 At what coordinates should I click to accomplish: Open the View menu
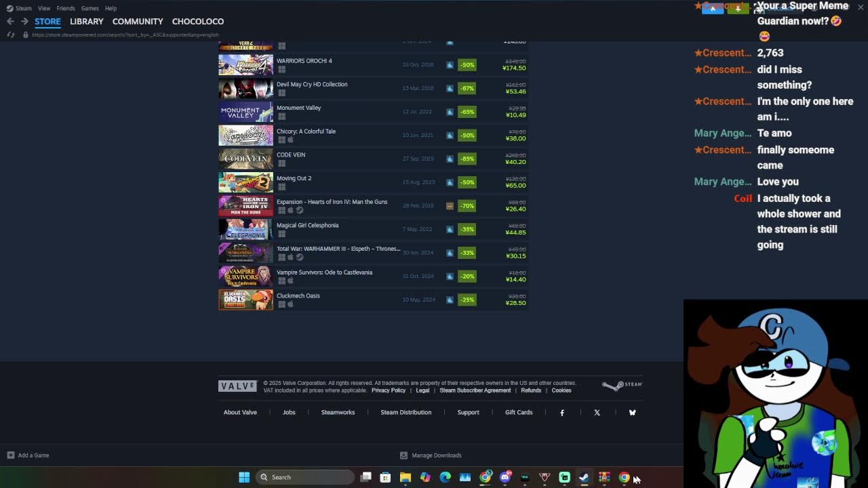[x=44, y=8]
